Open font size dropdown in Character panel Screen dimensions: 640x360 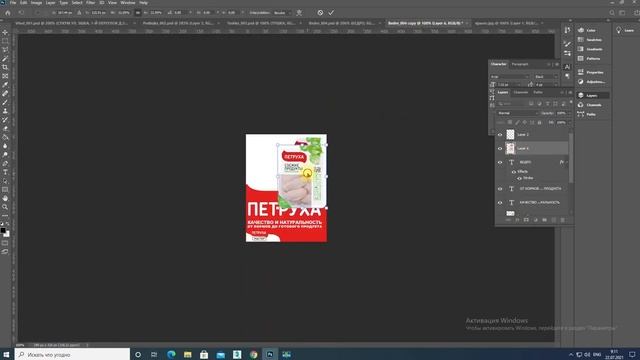coord(518,84)
